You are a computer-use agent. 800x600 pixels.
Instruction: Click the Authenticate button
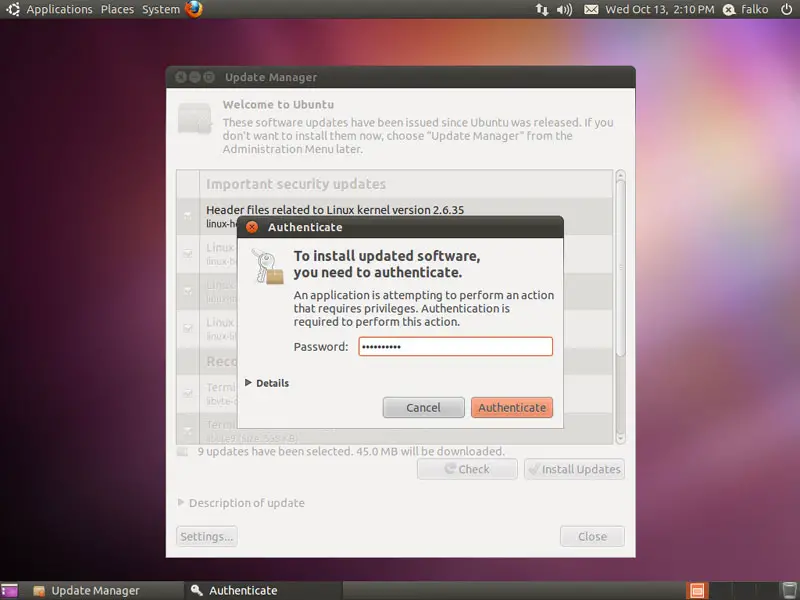tap(512, 408)
